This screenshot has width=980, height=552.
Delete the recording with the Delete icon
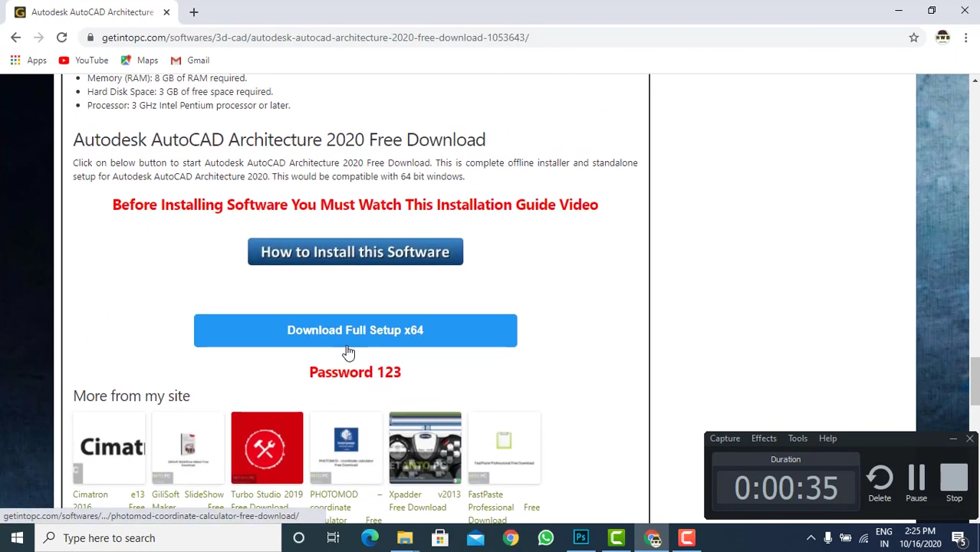click(x=880, y=484)
